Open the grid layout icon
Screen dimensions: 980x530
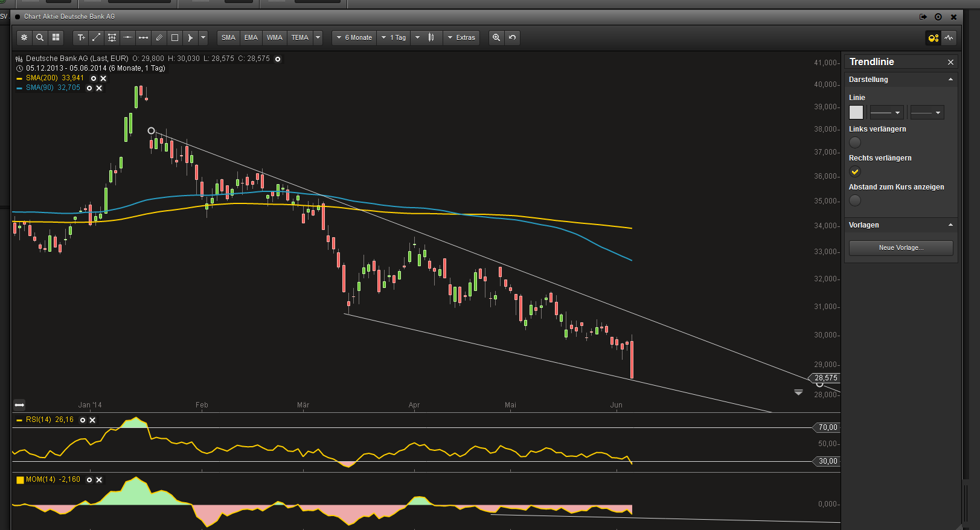[56, 37]
